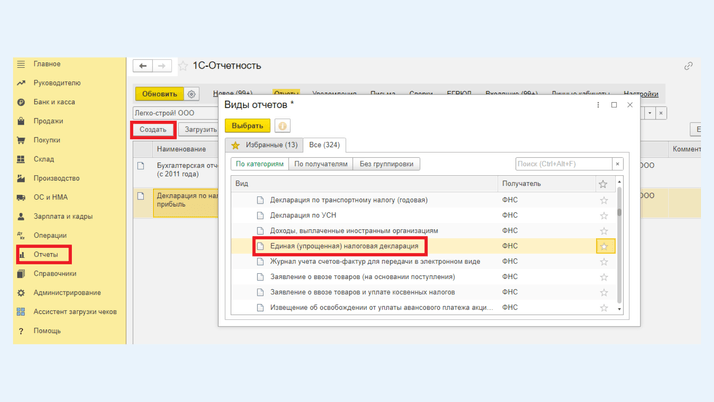714x402 pixels.
Task: Click the Создать button
Action: pyautogui.click(x=153, y=129)
